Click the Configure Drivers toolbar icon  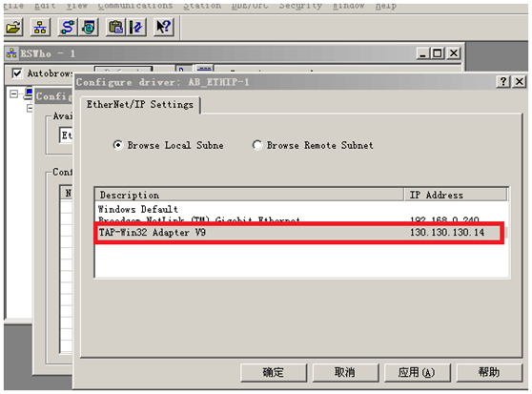pyautogui.click(x=68, y=27)
